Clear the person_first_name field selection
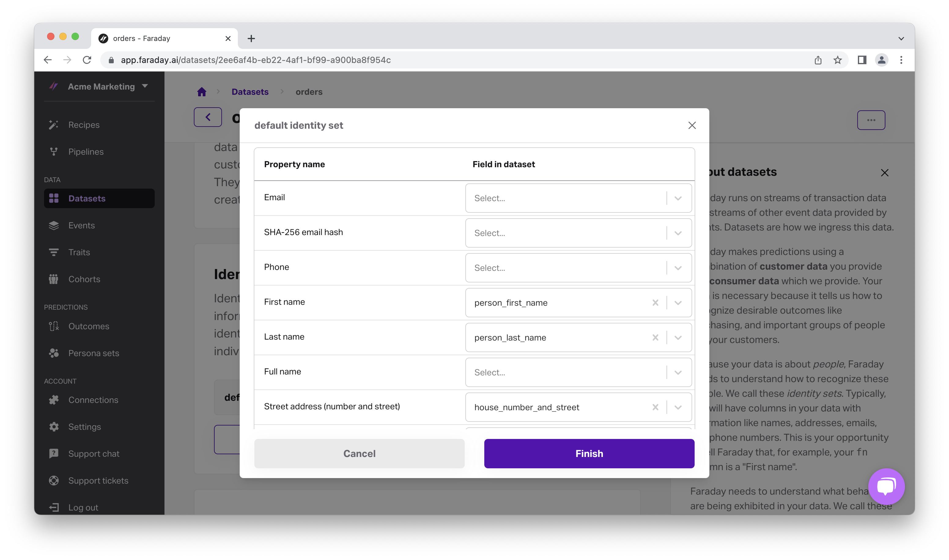Screen dimensions: 949x560 pyautogui.click(x=655, y=303)
